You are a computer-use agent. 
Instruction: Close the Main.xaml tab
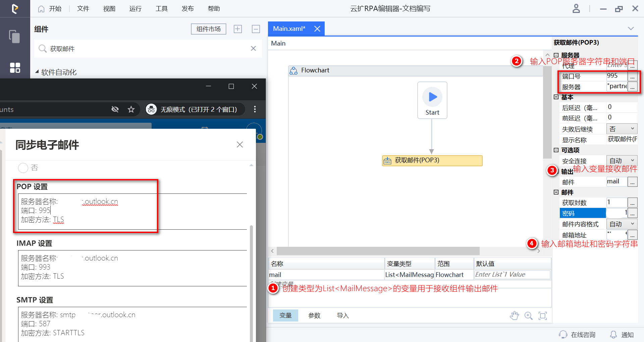pyautogui.click(x=317, y=29)
